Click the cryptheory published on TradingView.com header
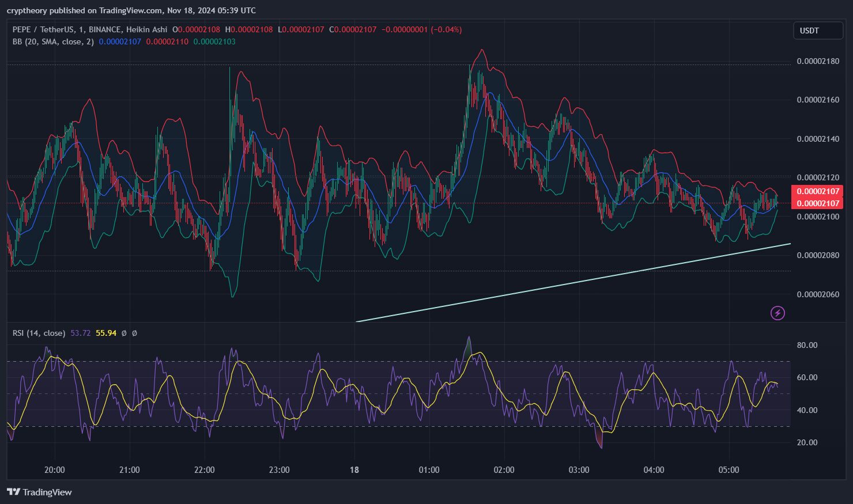Screen dimensions: 853x504 pos(85,10)
